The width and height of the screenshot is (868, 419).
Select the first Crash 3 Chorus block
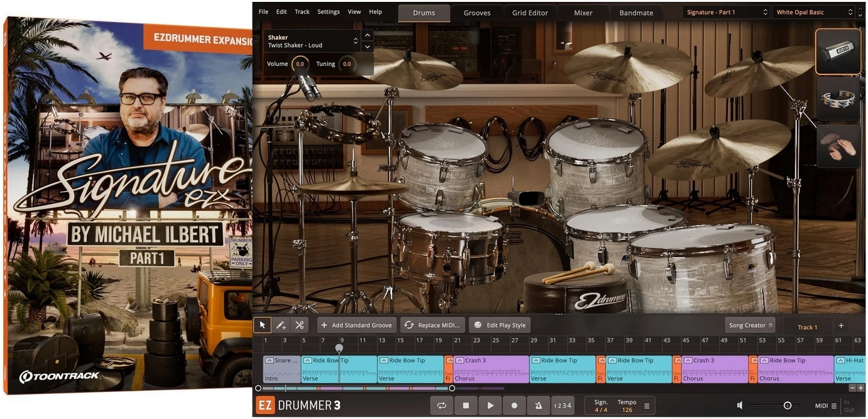[x=491, y=369]
